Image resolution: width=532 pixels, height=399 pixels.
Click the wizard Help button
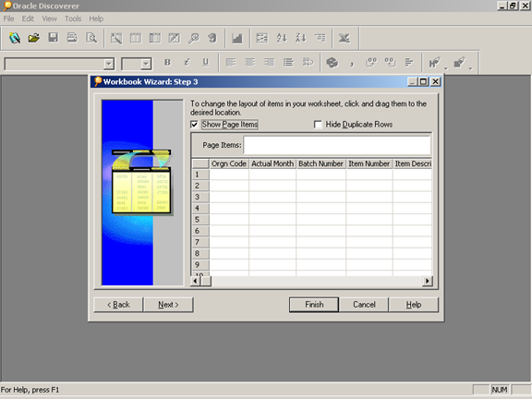coord(414,305)
